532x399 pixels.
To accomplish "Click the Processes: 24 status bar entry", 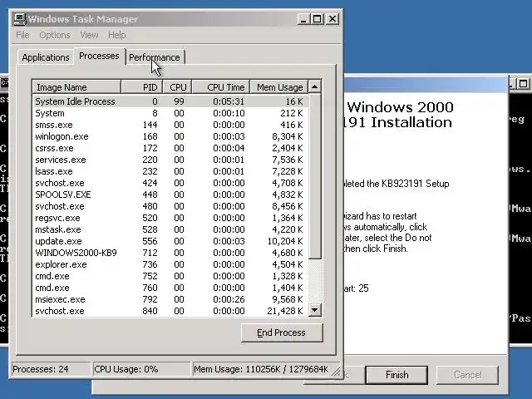I will (51, 369).
